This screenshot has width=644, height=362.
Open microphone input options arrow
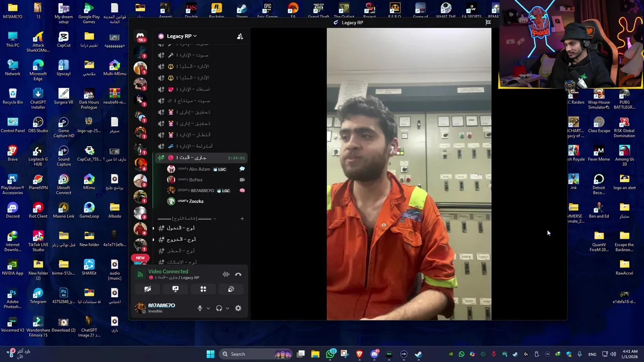208,308
